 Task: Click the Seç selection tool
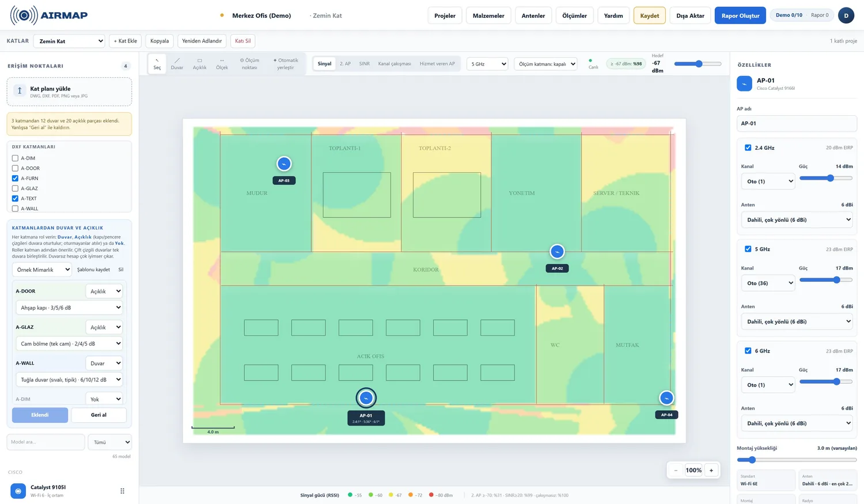point(157,63)
